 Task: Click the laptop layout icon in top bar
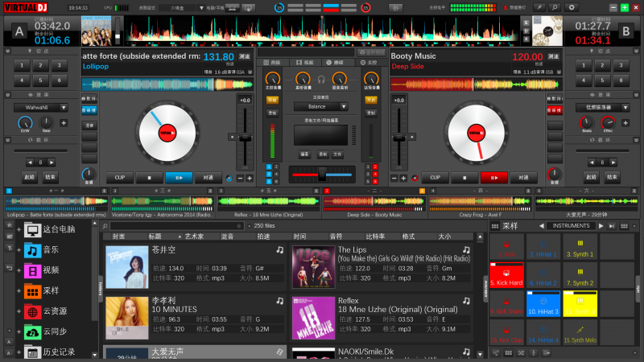(x=232, y=8)
